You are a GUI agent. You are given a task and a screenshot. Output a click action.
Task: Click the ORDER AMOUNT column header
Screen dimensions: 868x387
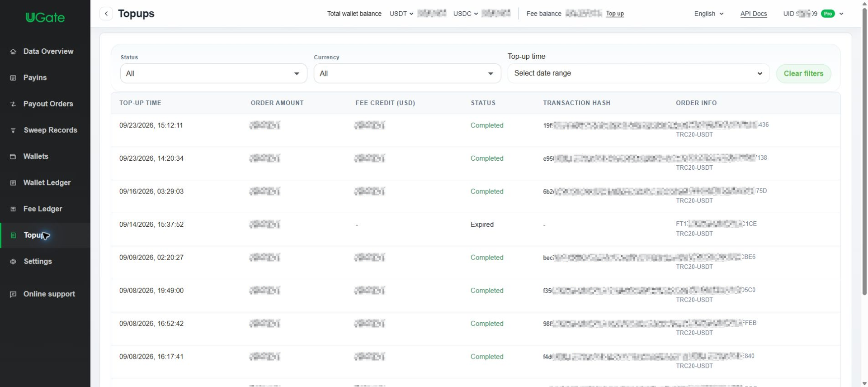click(x=277, y=103)
